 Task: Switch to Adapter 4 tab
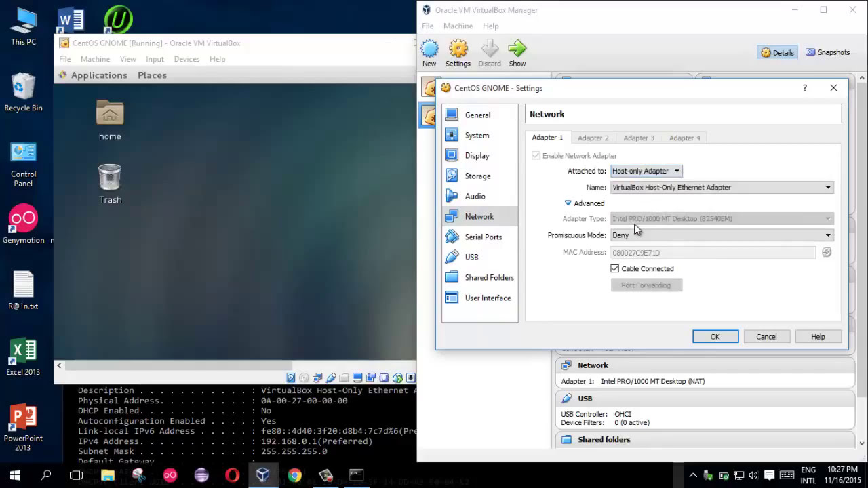click(x=684, y=138)
